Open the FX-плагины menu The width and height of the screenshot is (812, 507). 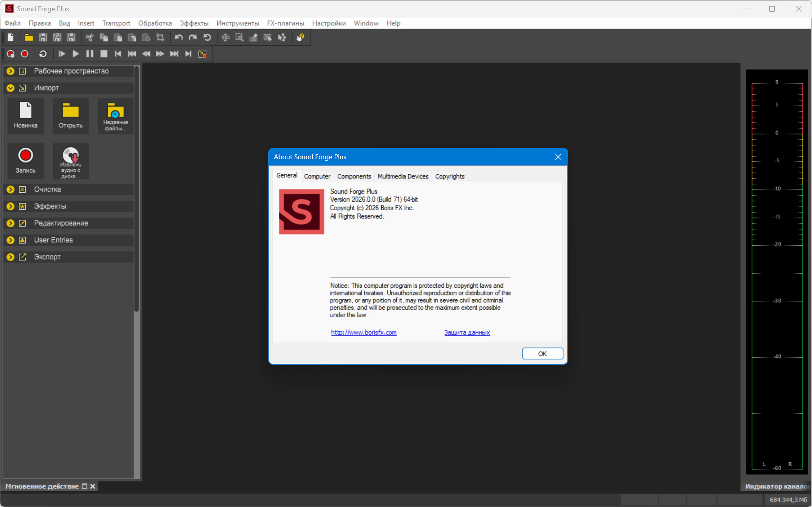[x=286, y=23]
